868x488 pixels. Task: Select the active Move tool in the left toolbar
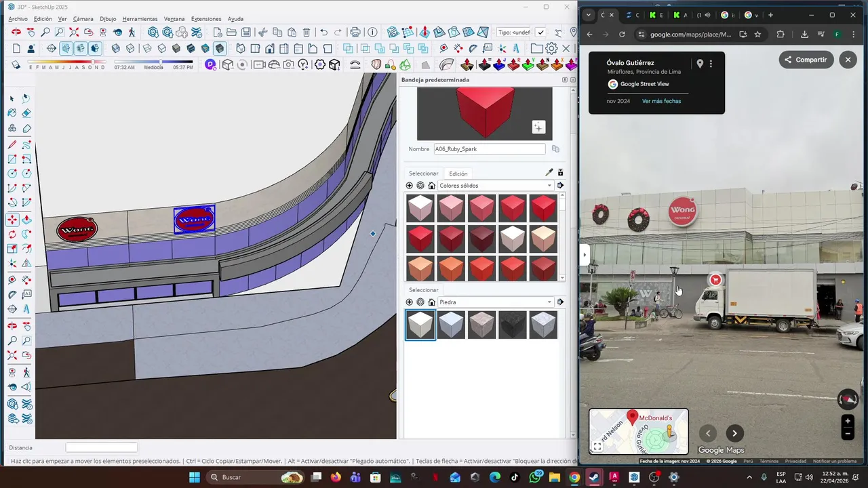point(12,220)
